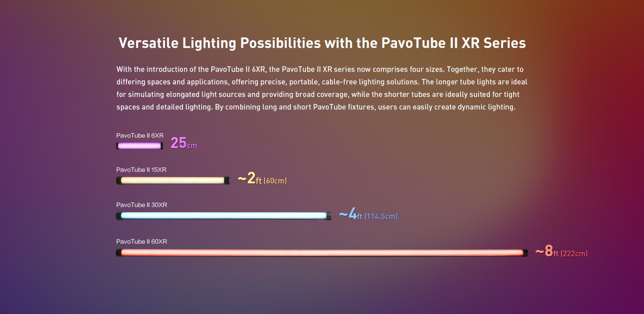Click the ~8ft (222cm) length text
644x314 pixels.
click(x=561, y=251)
